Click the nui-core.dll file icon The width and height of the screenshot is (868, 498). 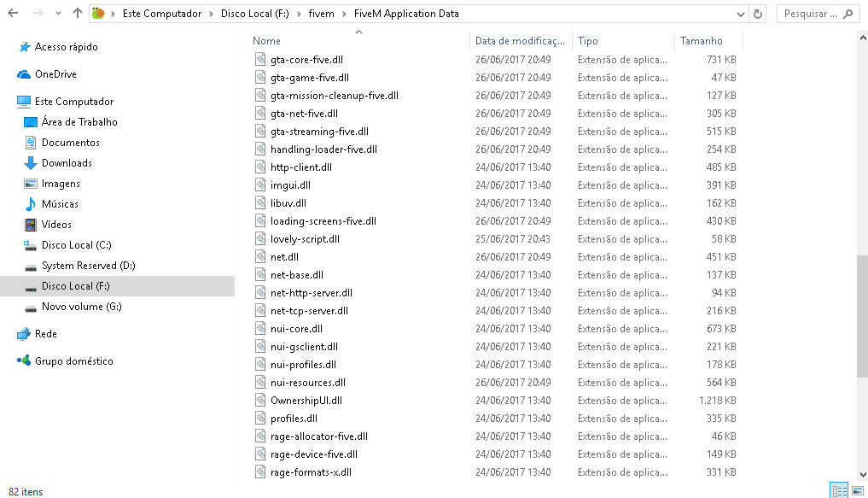pyautogui.click(x=260, y=329)
